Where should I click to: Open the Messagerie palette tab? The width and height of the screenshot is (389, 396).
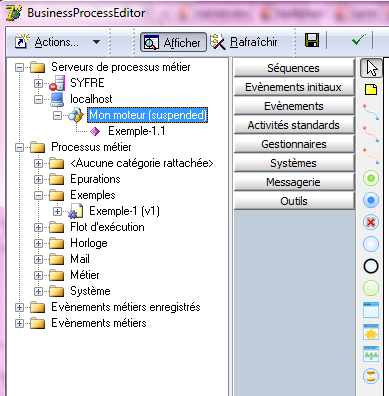[x=294, y=182]
